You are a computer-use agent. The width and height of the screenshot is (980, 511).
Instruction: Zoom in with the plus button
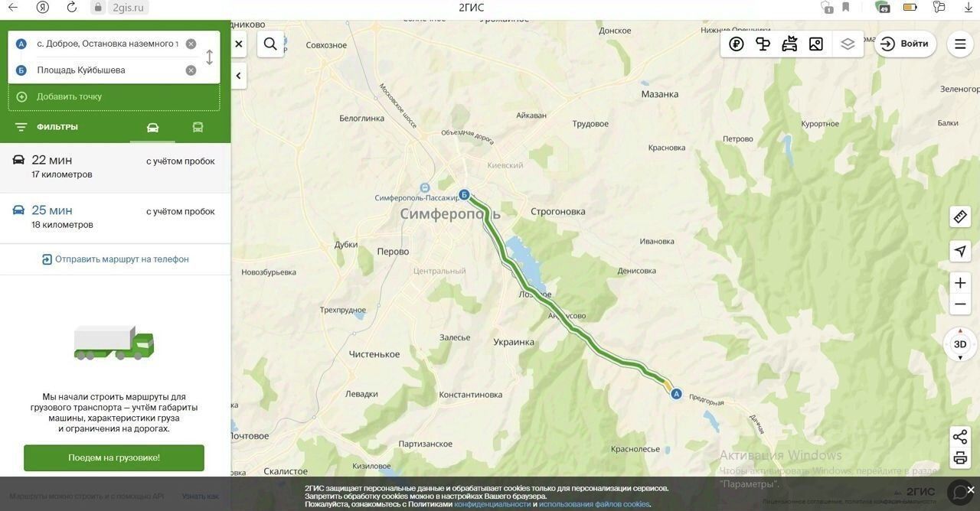960,283
